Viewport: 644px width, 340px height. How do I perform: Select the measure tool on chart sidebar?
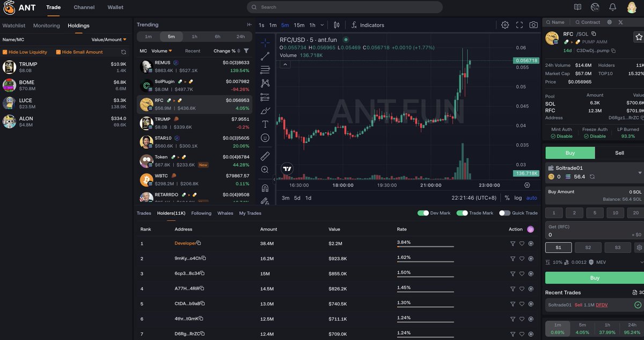pyautogui.click(x=264, y=156)
